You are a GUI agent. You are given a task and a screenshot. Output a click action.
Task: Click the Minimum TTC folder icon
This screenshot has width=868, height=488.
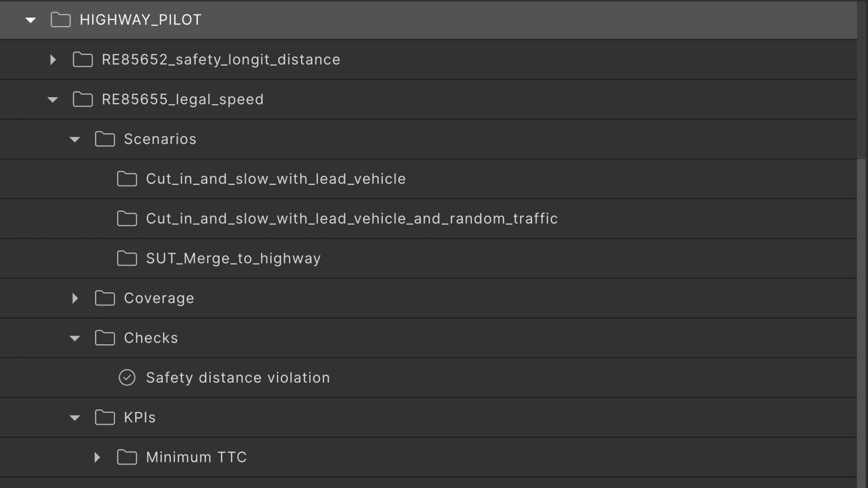pyautogui.click(x=127, y=457)
